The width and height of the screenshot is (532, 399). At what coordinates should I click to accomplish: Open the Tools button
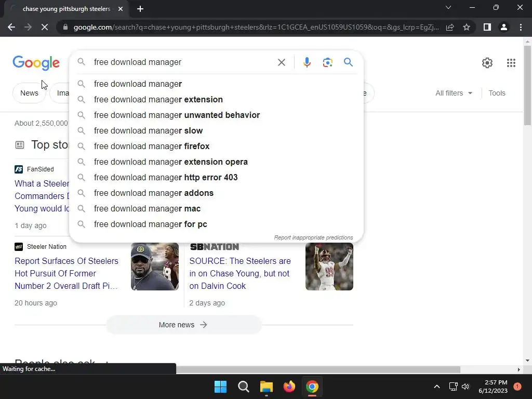tap(497, 93)
